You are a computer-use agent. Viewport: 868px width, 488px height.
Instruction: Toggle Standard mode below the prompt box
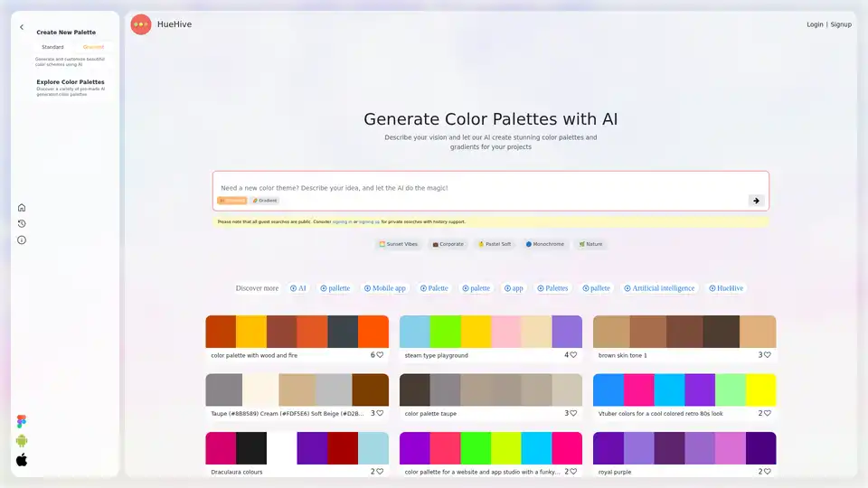click(231, 201)
